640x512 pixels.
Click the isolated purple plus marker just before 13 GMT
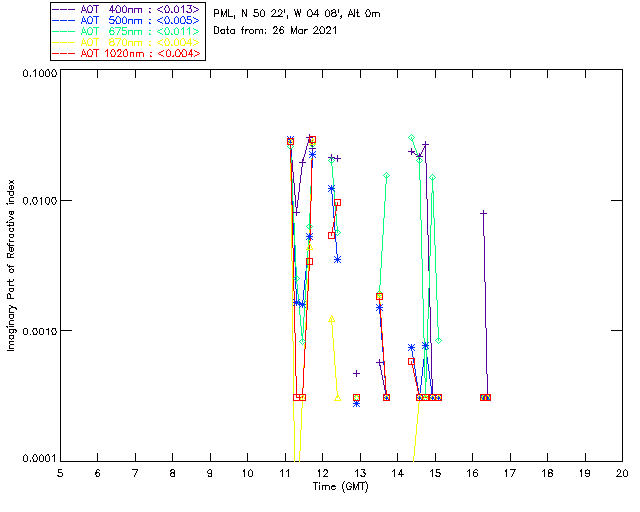click(x=356, y=373)
